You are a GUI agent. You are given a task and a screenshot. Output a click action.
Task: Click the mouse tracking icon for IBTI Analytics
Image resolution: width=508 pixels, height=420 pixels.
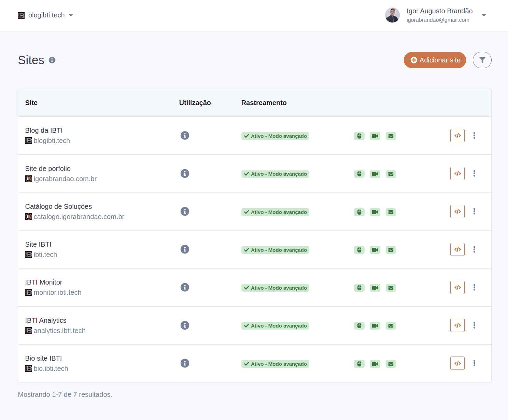(359, 325)
